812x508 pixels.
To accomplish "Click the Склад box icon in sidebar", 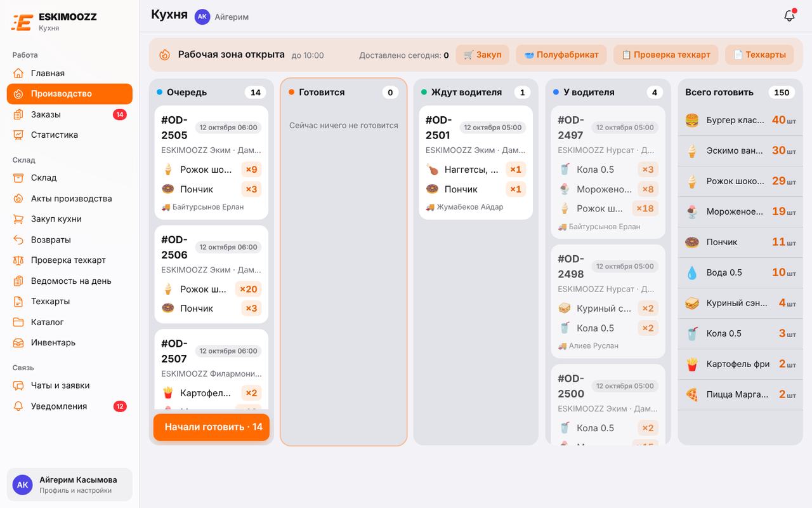I will (18, 178).
